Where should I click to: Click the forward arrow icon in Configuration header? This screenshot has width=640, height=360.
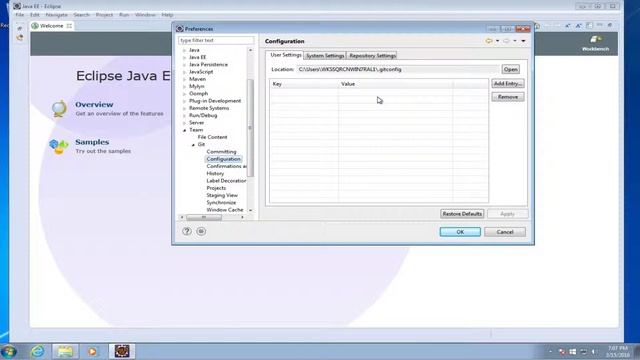coord(506,41)
